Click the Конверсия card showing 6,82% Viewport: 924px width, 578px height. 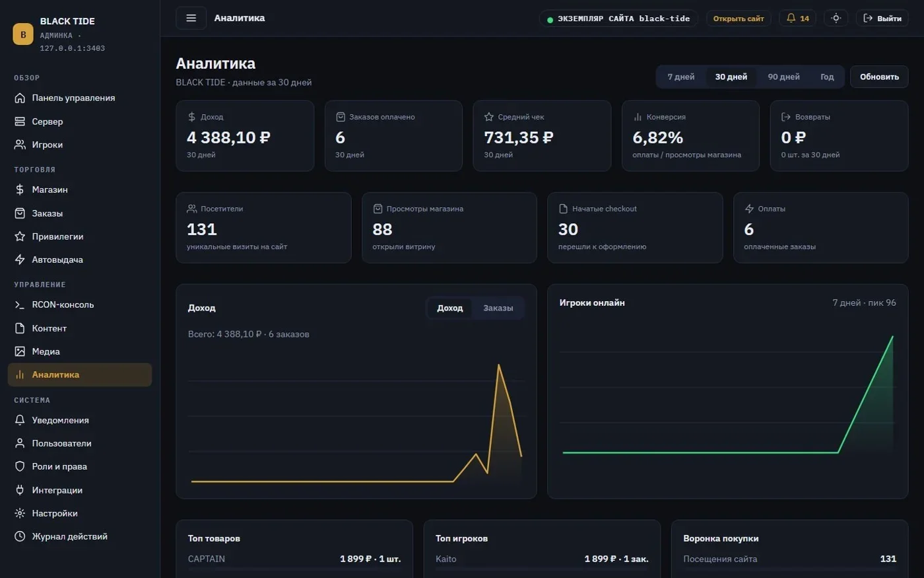tap(690, 136)
